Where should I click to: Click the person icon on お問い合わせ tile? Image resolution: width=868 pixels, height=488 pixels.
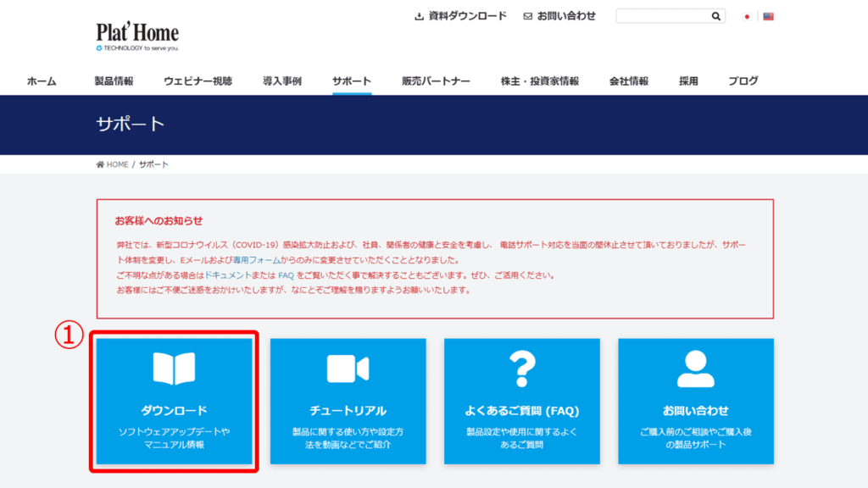coord(695,369)
